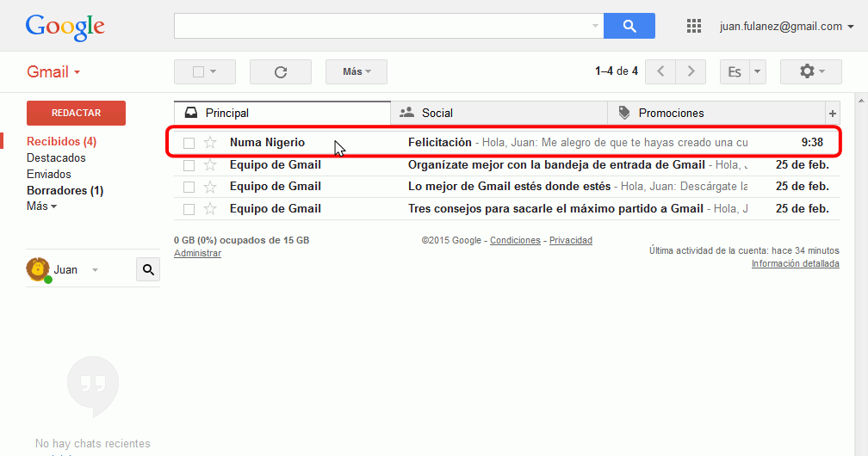The height and width of the screenshot is (456, 868).
Task: Star the 'Organízate mejor' message
Action: pos(210,165)
